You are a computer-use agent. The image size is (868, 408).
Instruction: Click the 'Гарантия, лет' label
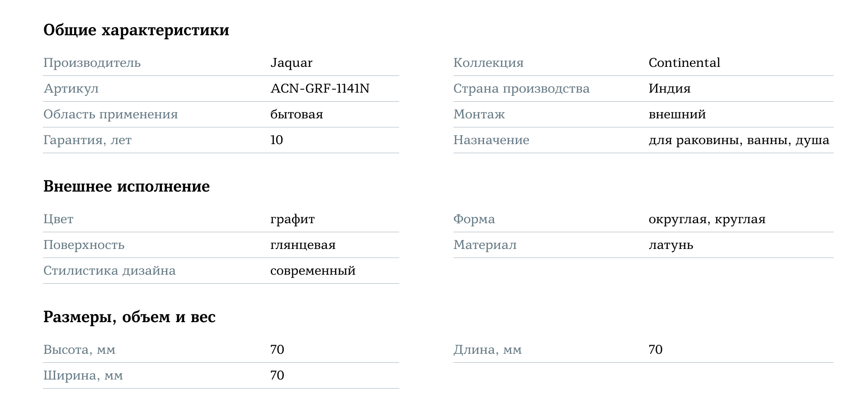pos(87,140)
